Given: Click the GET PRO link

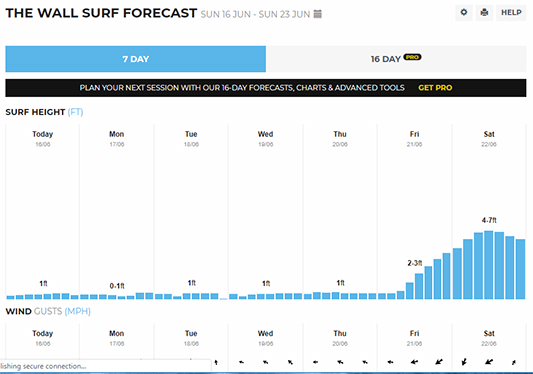Looking at the screenshot, I should coord(435,88).
